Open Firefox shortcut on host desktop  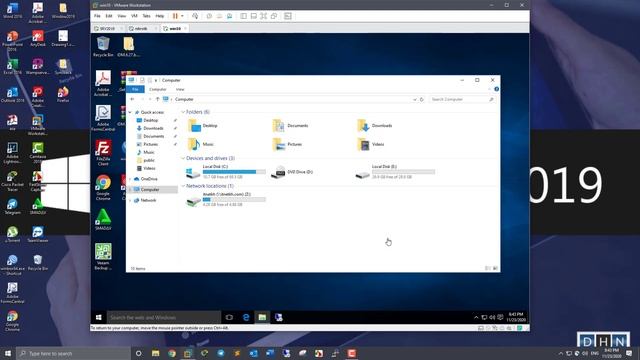click(63, 95)
